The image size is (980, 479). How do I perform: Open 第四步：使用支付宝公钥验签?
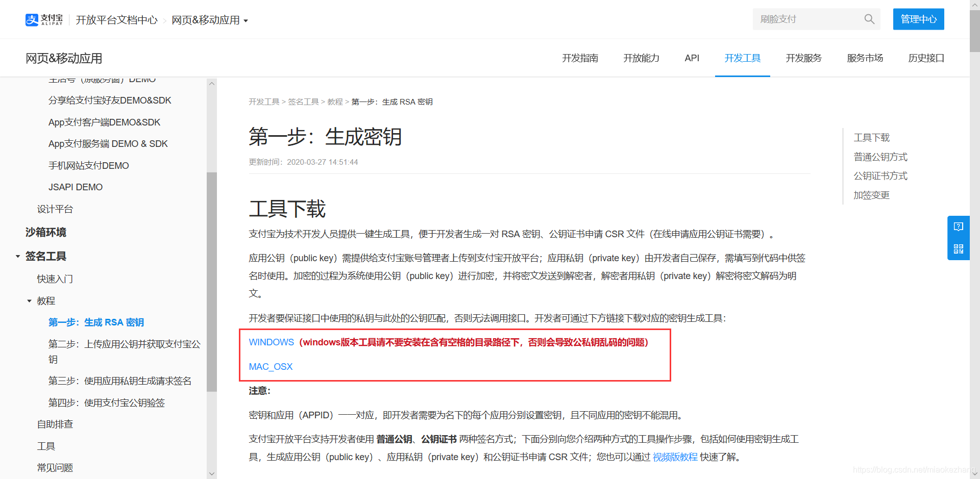pos(106,403)
